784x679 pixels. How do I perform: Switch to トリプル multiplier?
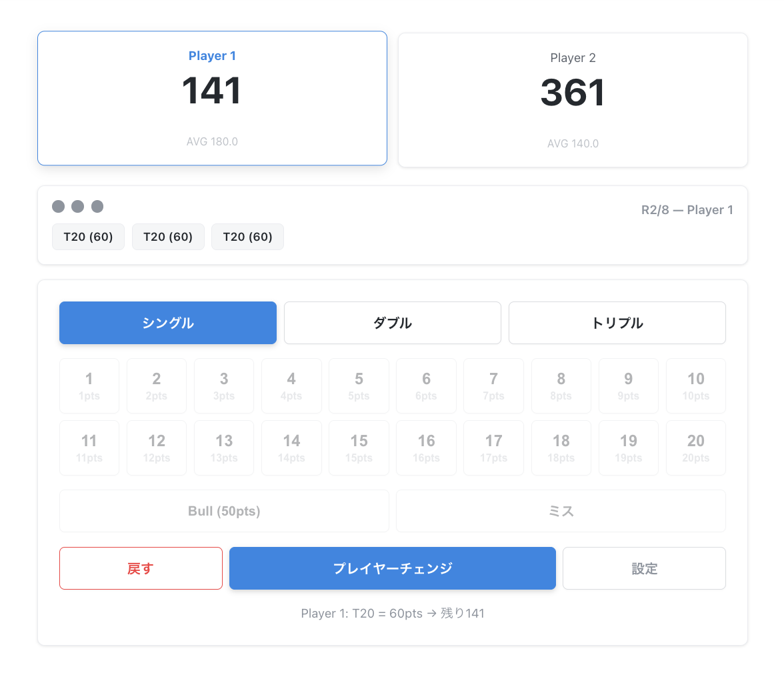[617, 323]
